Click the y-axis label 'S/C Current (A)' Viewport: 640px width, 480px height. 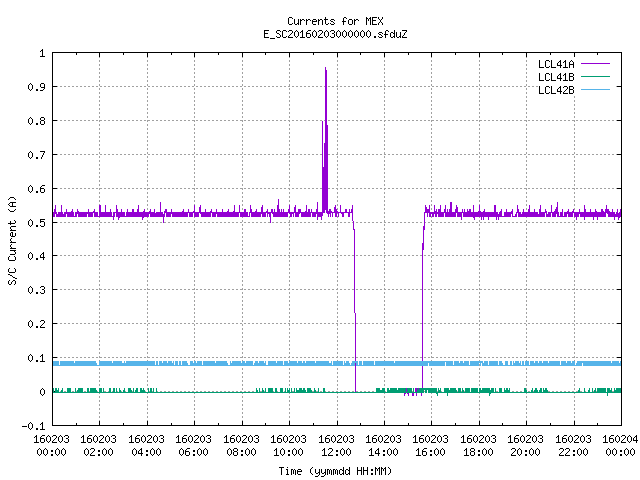pos(12,241)
